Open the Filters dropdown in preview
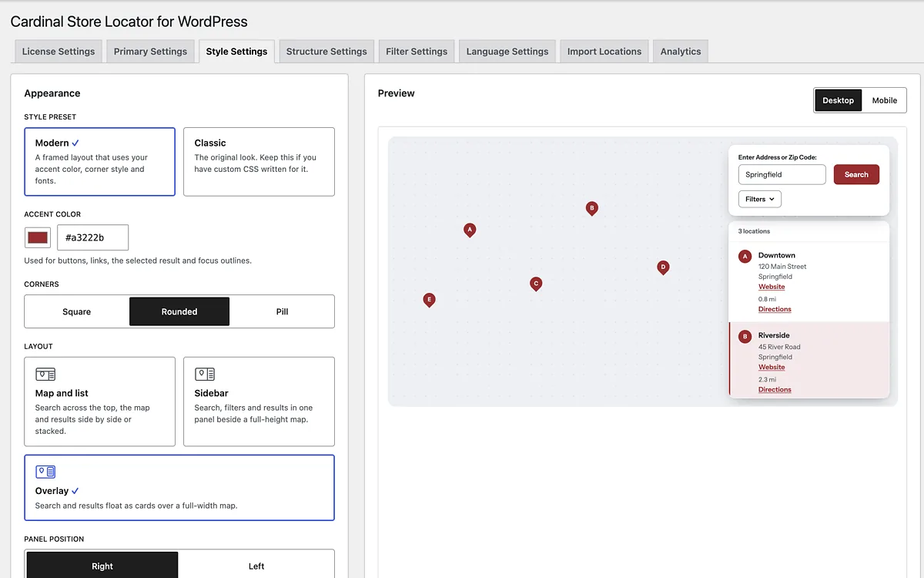The height and width of the screenshot is (578, 924). pyautogui.click(x=760, y=199)
